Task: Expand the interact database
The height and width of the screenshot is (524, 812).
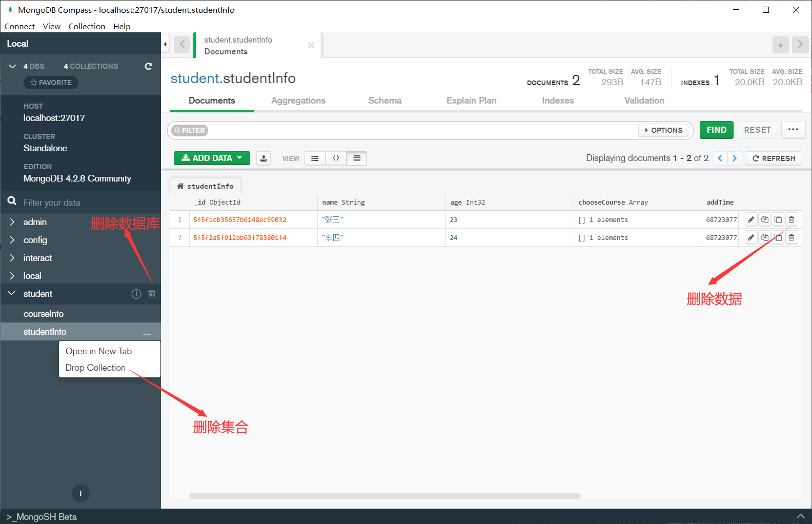Action: [x=12, y=258]
